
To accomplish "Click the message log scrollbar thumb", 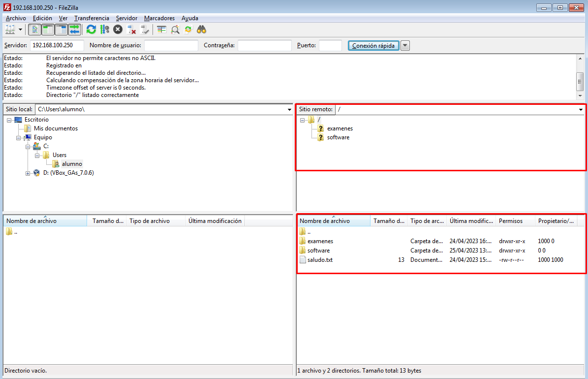I will click(580, 82).
